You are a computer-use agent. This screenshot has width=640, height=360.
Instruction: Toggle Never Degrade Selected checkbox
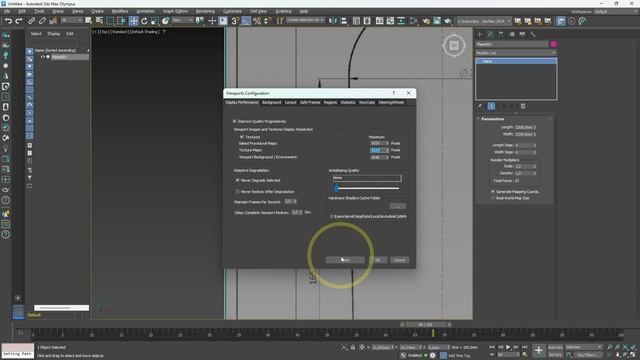coord(238,180)
